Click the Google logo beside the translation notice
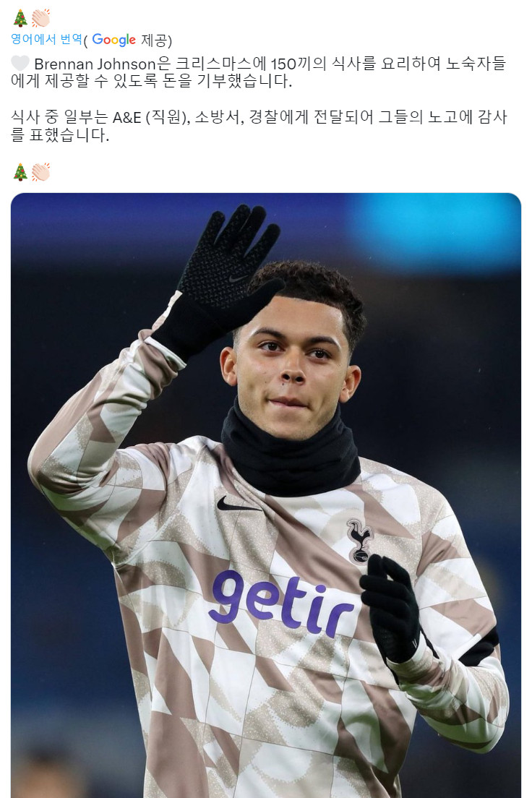The image size is (532, 798). [113, 40]
